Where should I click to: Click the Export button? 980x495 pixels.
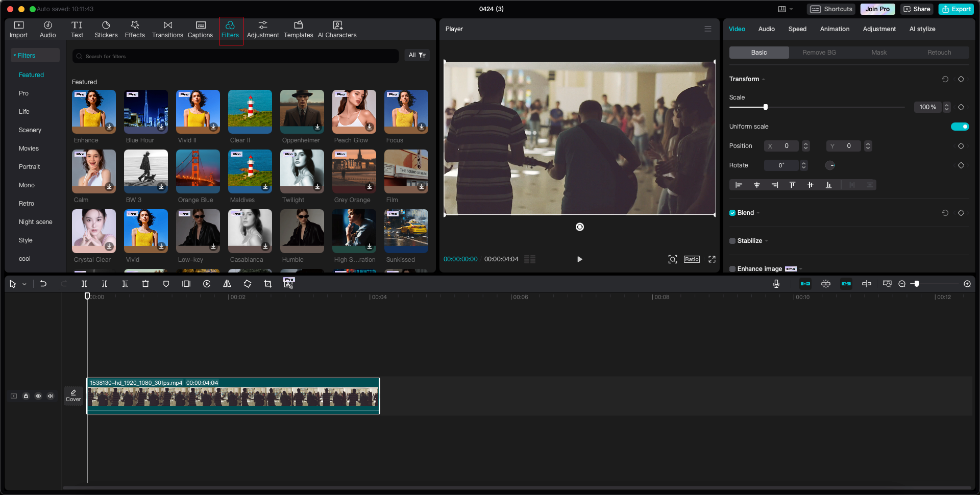[955, 9]
